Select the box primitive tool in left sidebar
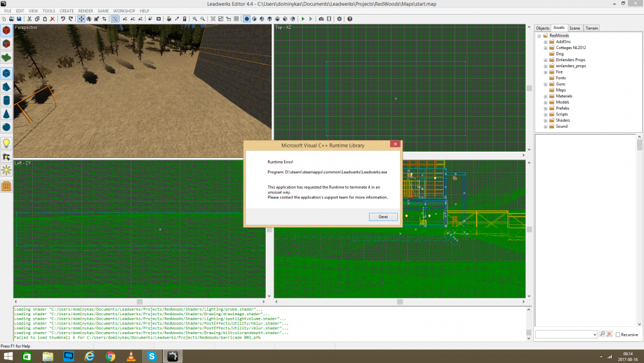The height and width of the screenshot is (363, 644). click(6, 73)
